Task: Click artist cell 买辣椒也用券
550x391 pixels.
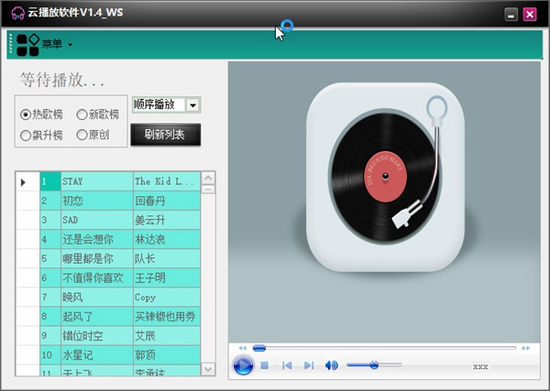Action: pos(167,316)
